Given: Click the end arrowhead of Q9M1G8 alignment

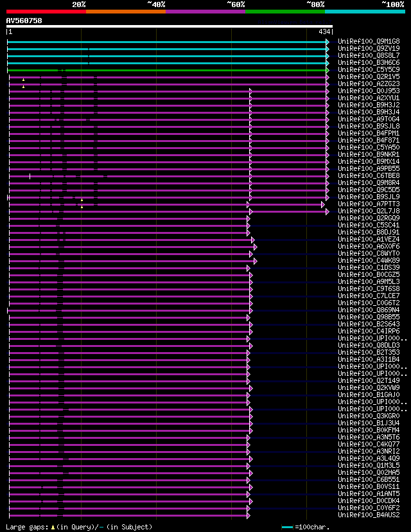Looking at the screenshot, I should coord(328,42).
